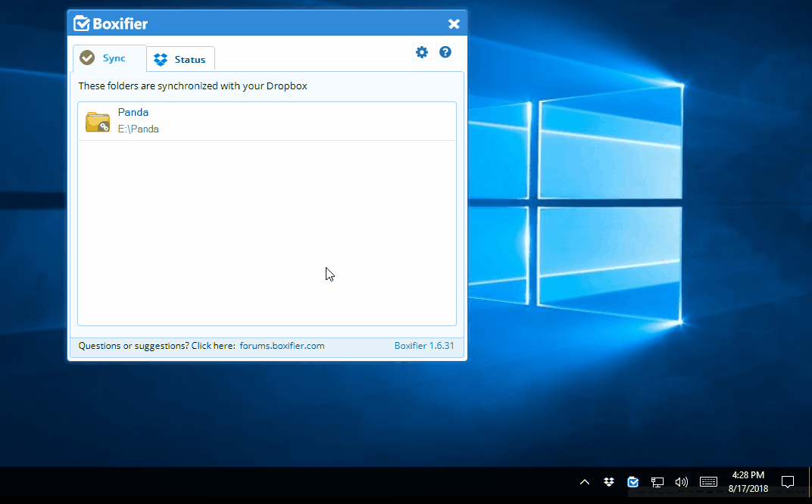The width and height of the screenshot is (812, 504).
Task: Click the Boxifier logo in title bar
Action: (x=111, y=23)
